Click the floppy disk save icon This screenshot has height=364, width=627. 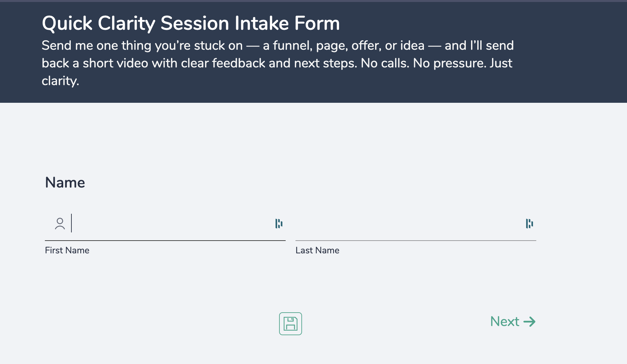point(290,324)
